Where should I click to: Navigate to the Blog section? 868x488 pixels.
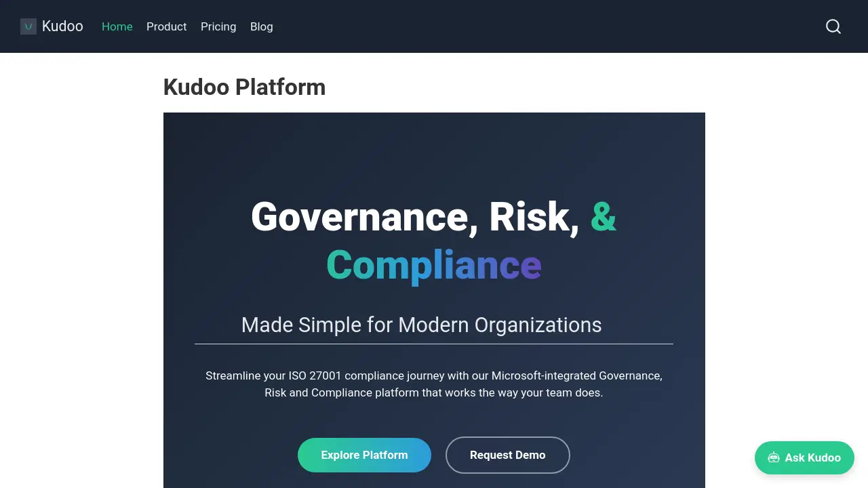(x=262, y=26)
